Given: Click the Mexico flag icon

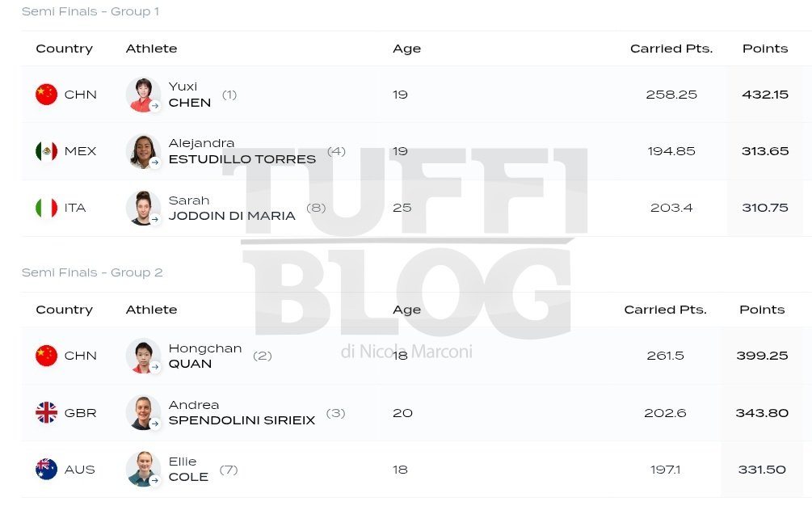Looking at the screenshot, I should pyautogui.click(x=46, y=151).
